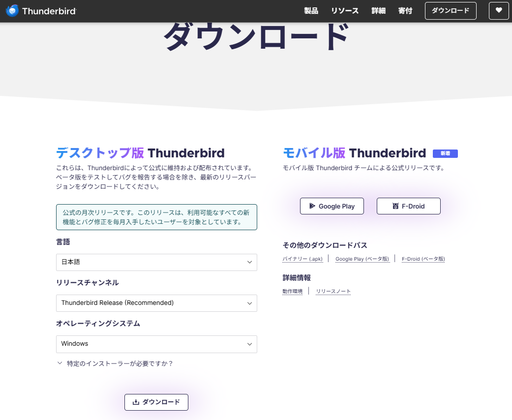
Task: Open the 動作環境 link
Action: click(x=293, y=291)
